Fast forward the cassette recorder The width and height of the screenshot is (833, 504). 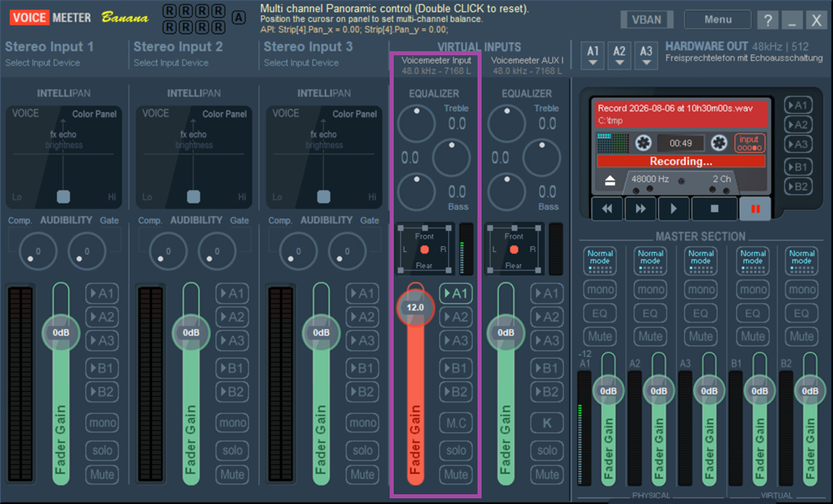[x=640, y=209]
